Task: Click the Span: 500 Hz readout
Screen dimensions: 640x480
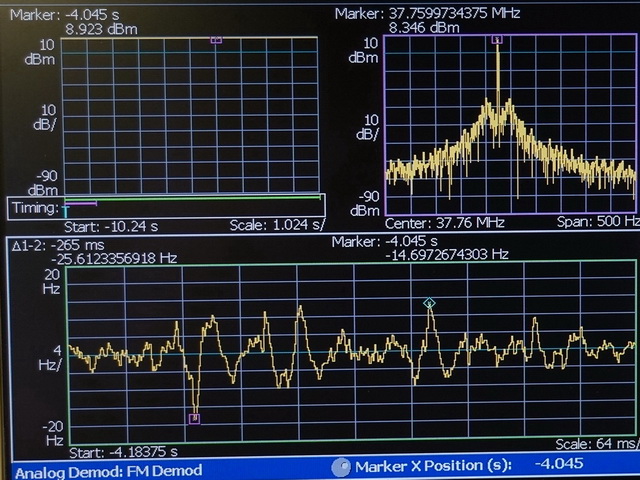Action: (598, 222)
